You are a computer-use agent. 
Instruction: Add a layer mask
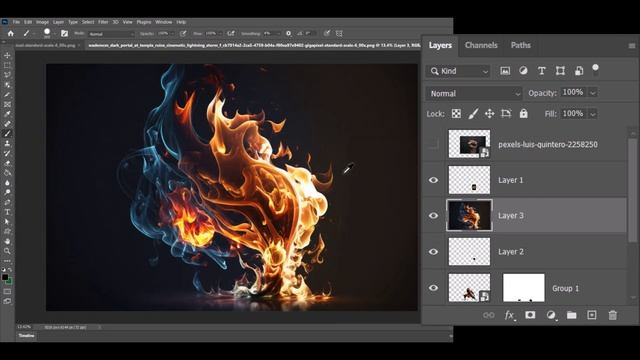(x=530, y=315)
